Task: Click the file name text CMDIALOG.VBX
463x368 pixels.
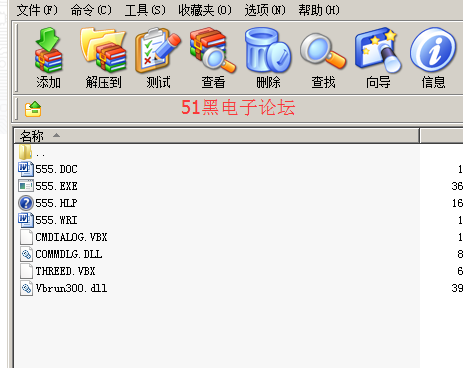Action: [x=71, y=237]
